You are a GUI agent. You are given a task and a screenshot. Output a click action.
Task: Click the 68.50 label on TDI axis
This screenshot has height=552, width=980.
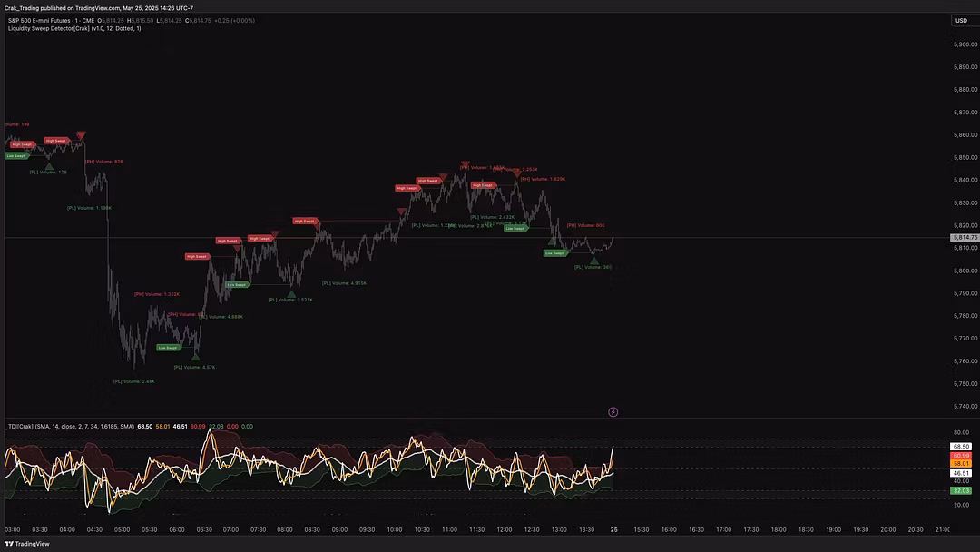(x=961, y=447)
